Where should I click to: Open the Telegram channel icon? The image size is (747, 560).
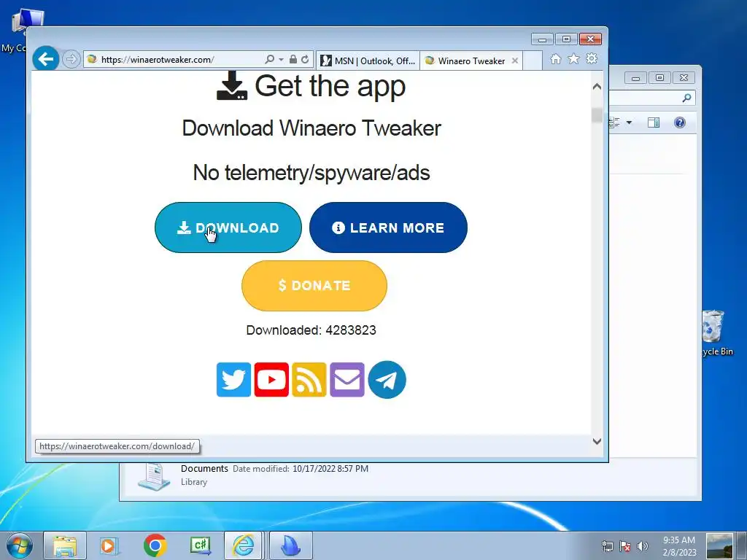tap(387, 379)
